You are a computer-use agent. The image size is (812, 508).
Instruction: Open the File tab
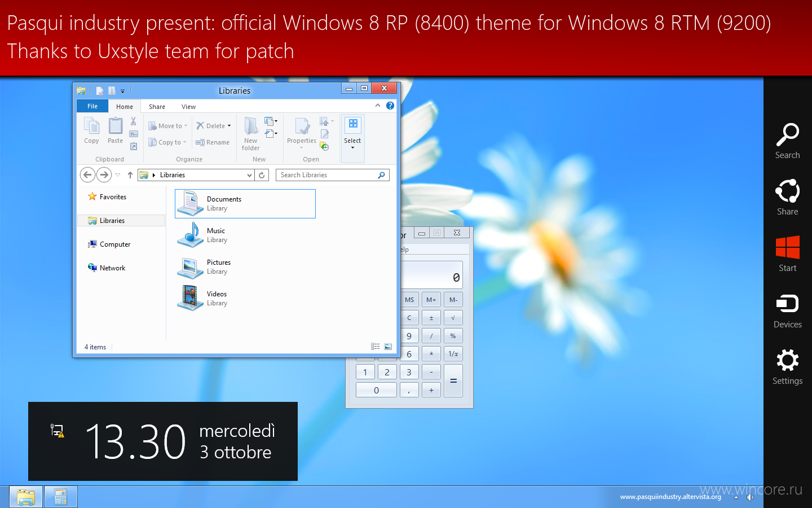(92, 106)
